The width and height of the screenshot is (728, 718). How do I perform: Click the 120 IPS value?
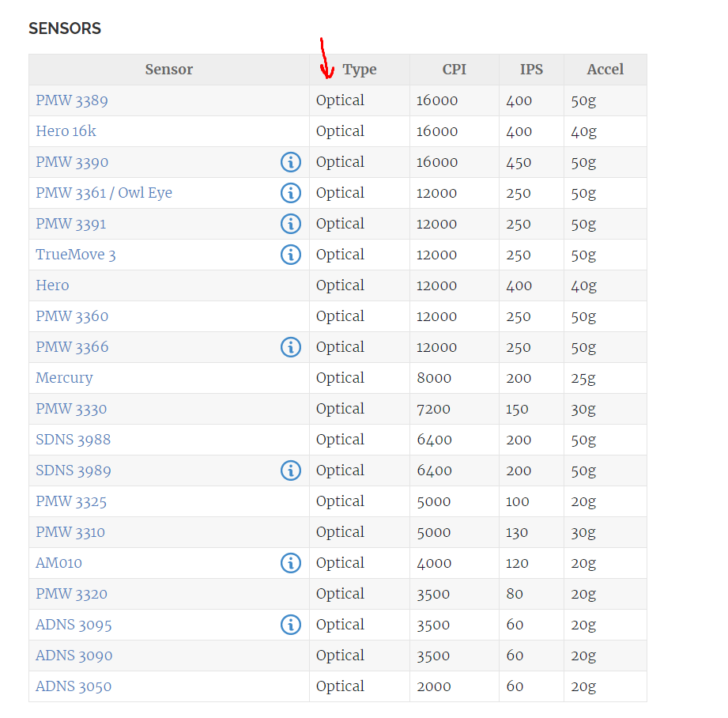pyautogui.click(x=517, y=563)
